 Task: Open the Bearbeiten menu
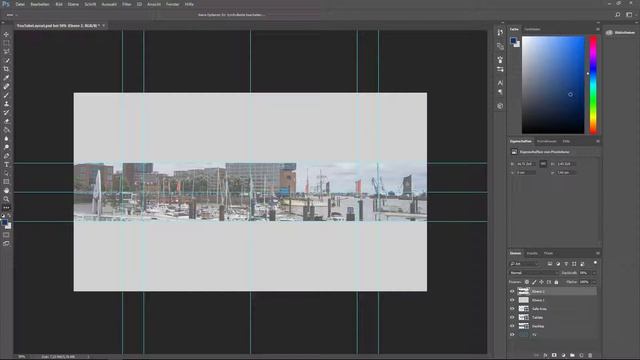point(40,4)
